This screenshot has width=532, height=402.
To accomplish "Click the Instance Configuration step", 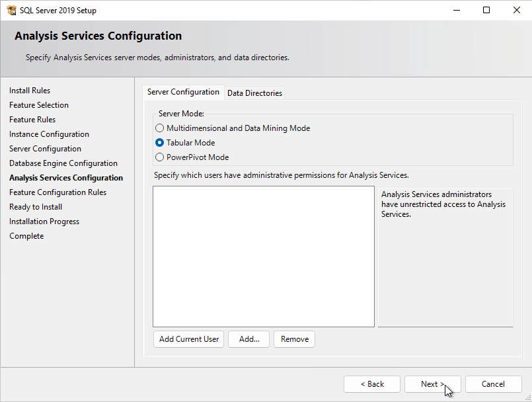I will (x=49, y=134).
